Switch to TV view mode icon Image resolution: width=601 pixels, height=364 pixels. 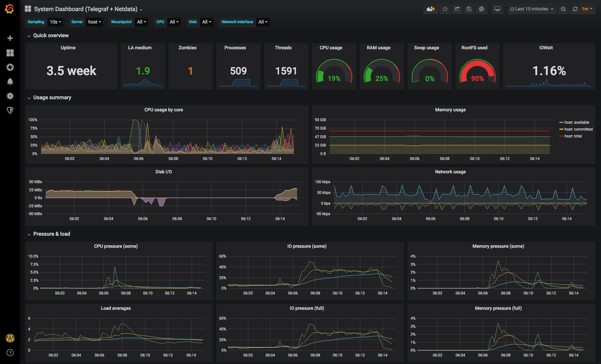point(497,9)
